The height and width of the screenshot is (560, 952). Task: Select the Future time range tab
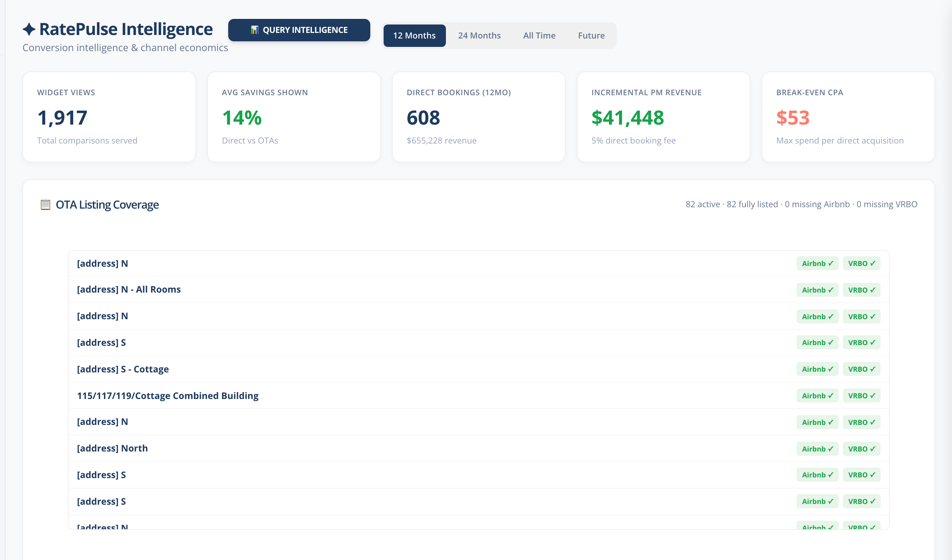[591, 35]
